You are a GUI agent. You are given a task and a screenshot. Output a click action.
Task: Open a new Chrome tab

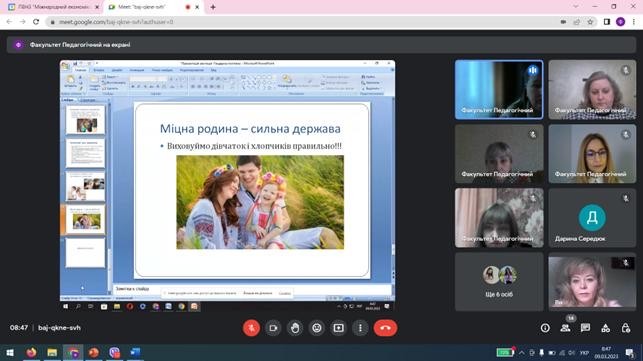pyautogui.click(x=213, y=7)
